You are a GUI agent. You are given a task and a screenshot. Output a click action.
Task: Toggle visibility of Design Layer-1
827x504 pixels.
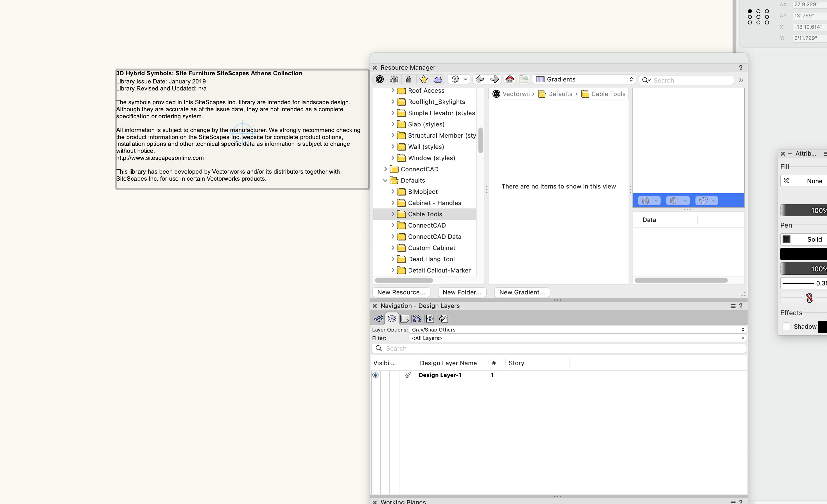[x=376, y=375]
